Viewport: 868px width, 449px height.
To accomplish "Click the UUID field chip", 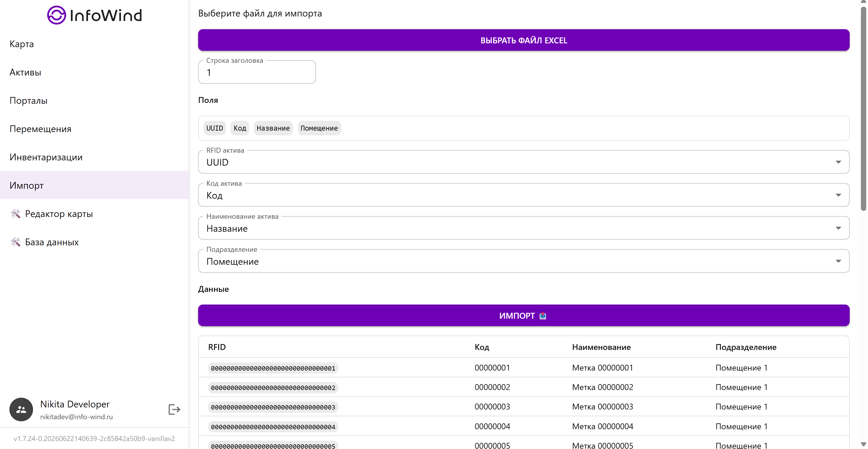I will [x=215, y=128].
